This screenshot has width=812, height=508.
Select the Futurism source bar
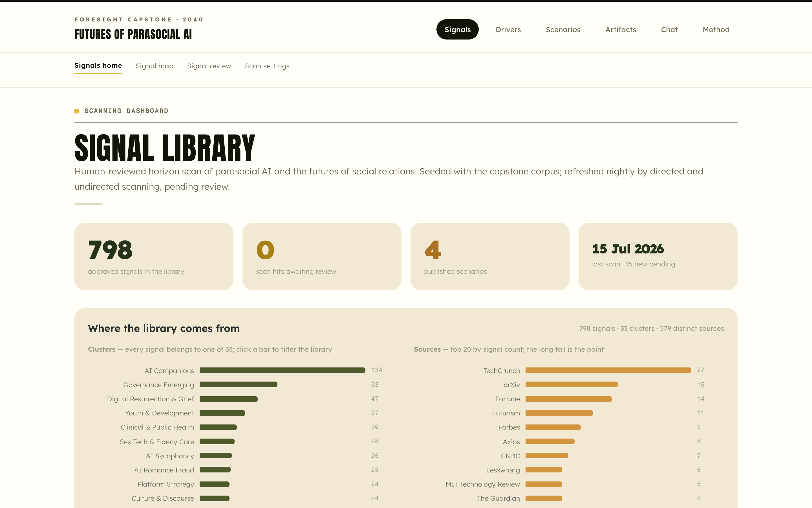point(559,413)
